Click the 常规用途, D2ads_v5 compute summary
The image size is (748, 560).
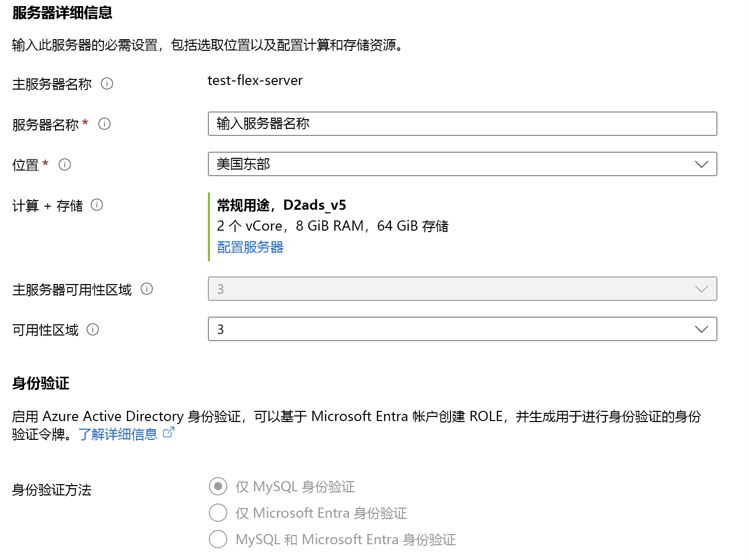281,205
